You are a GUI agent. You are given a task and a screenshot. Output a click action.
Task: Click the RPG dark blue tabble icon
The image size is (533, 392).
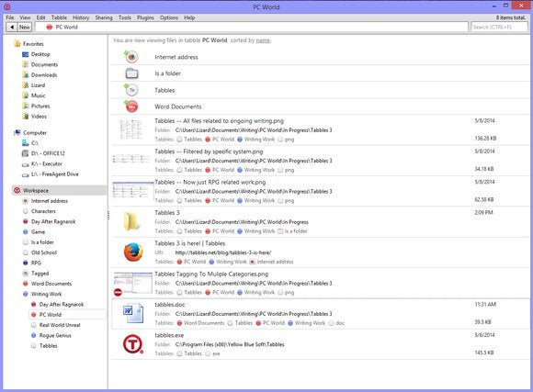(x=25, y=263)
